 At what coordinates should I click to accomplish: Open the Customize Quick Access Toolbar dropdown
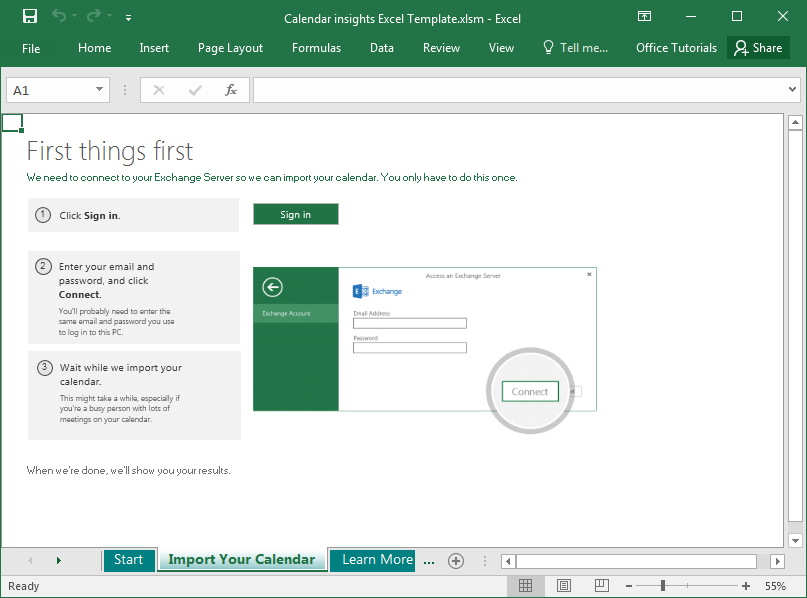(x=128, y=18)
